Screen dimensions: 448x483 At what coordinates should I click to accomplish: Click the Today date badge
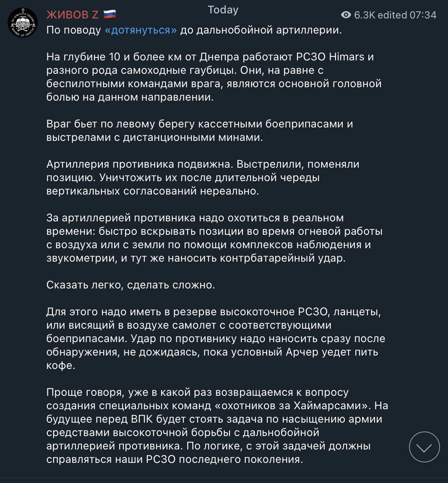click(x=223, y=10)
